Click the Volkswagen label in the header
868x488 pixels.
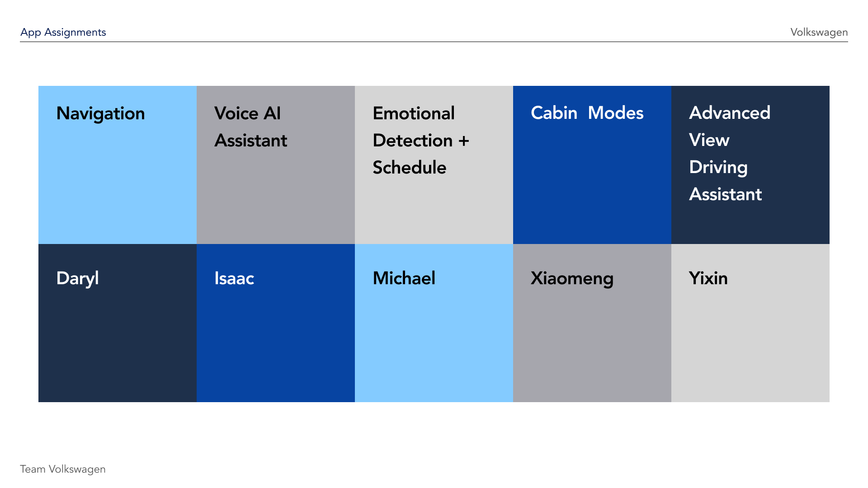tap(819, 32)
